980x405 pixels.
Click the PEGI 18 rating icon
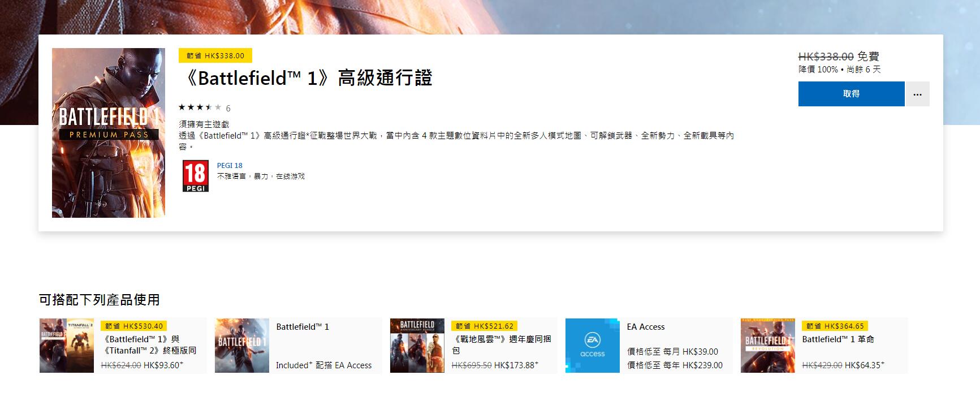[195, 176]
